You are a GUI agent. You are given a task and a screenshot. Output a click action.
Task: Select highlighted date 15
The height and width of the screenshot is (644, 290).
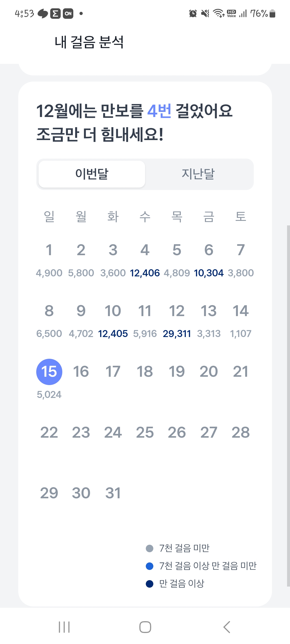49,372
